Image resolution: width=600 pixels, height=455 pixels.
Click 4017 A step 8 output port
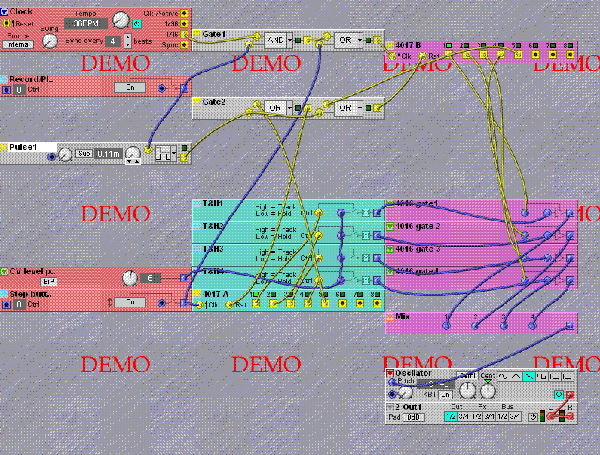tap(377, 303)
